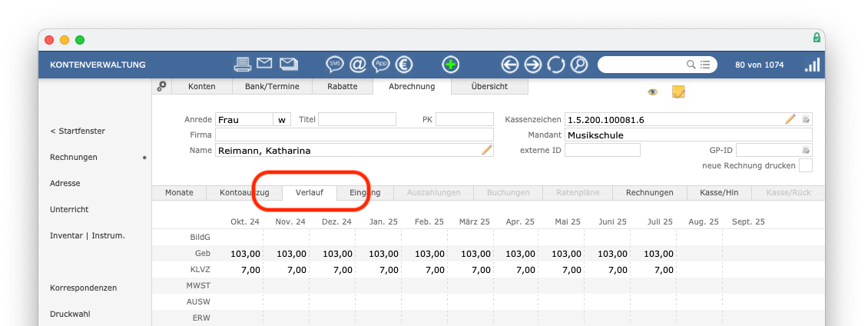Click the App message bubble icon
Image resolution: width=868 pixels, height=326 pixels.
pyautogui.click(x=381, y=65)
